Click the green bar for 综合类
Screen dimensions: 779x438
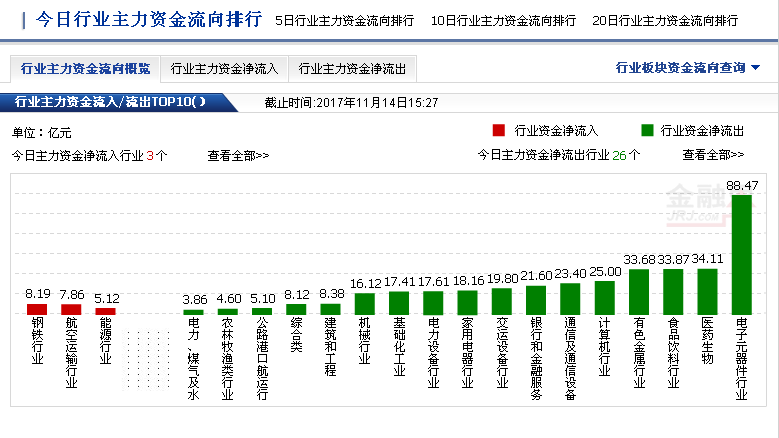(296, 309)
